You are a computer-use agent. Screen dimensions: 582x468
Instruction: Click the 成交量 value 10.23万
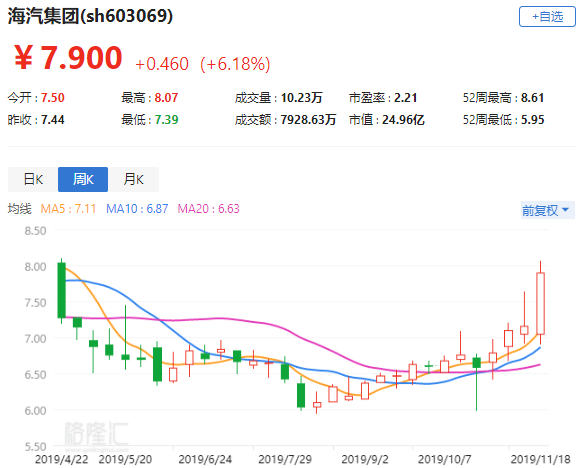point(301,98)
